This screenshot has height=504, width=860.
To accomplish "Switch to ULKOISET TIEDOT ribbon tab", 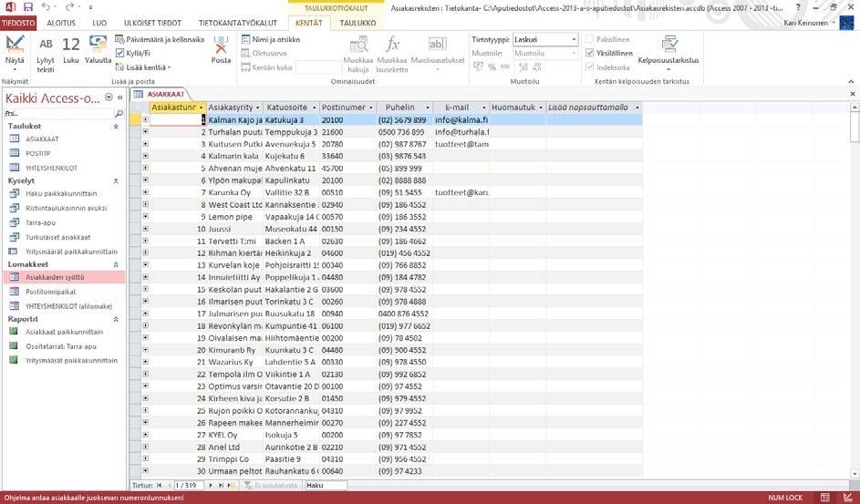I will pyautogui.click(x=152, y=23).
